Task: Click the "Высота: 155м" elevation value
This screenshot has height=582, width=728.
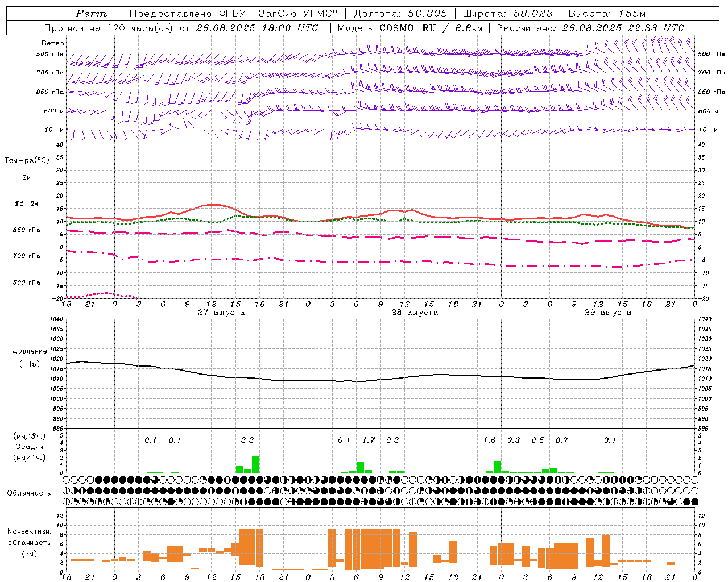Action: tap(607, 14)
